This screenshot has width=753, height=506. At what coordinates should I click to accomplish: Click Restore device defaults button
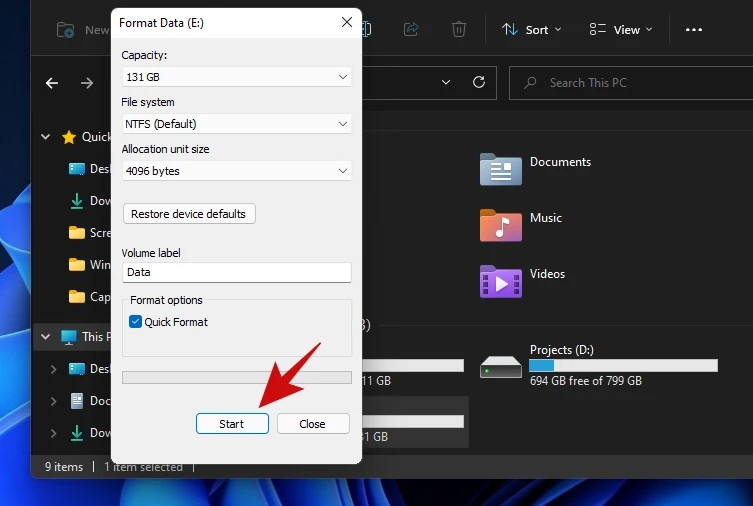click(x=189, y=214)
